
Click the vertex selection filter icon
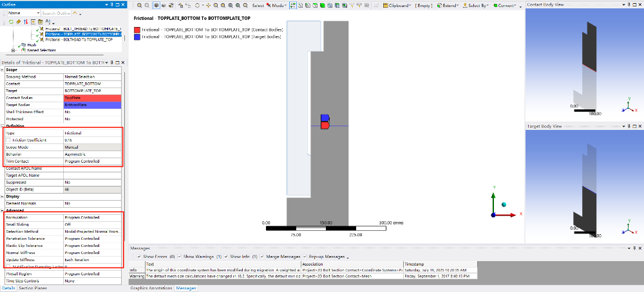(x=300, y=5)
